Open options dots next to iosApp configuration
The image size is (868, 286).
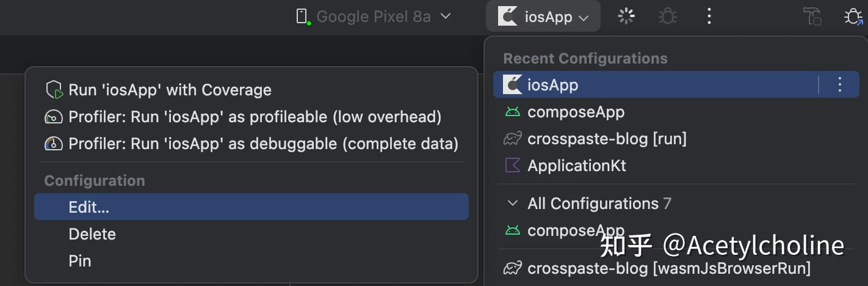pyautogui.click(x=840, y=84)
